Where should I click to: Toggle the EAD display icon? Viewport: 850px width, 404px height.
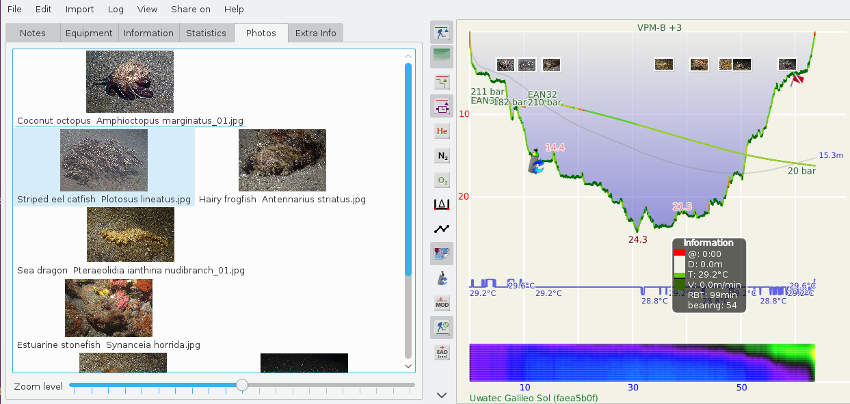pos(442,352)
